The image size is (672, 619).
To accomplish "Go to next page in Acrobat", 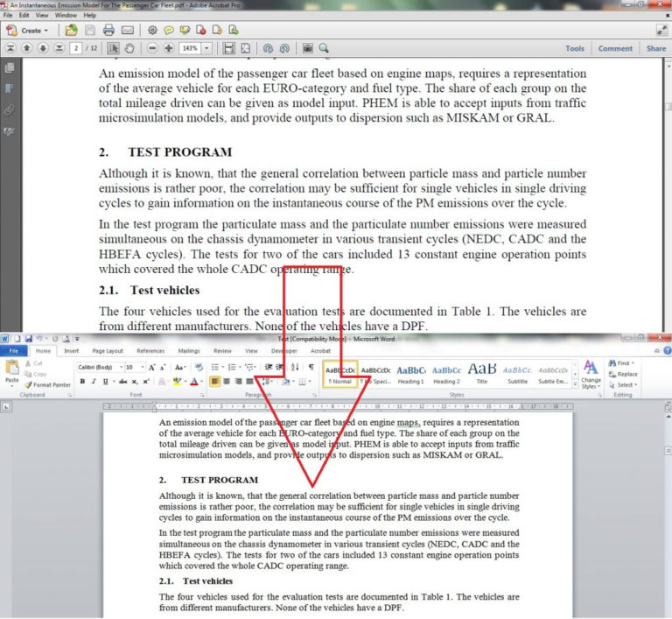I will click(43, 48).
